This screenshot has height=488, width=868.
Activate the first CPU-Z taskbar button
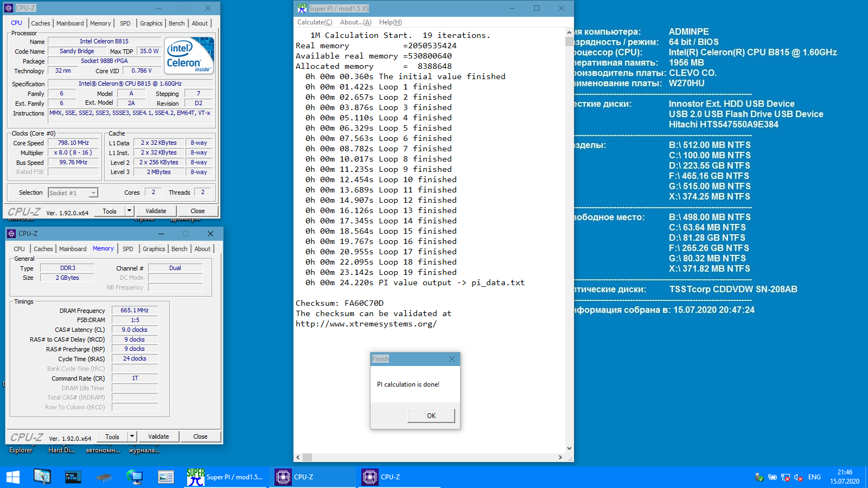(x=313, y=477)
